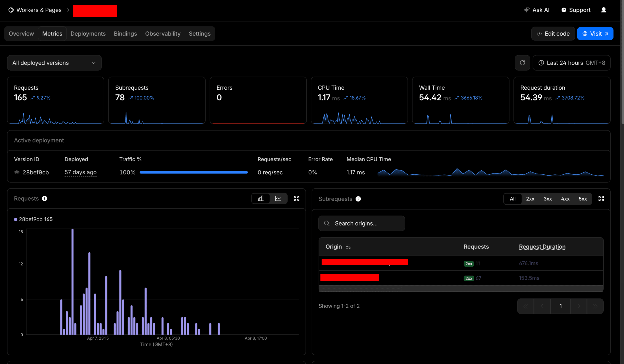
Task: Filter subrequests by 2xx status
Action: [530, 199]
